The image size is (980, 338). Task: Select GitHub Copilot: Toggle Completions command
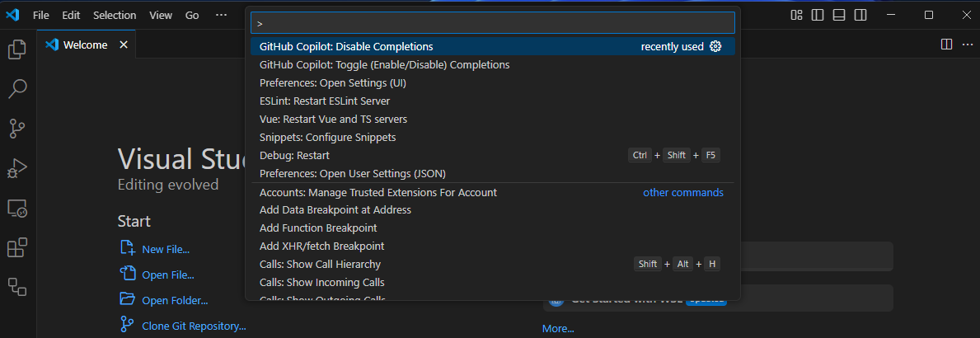493,64
